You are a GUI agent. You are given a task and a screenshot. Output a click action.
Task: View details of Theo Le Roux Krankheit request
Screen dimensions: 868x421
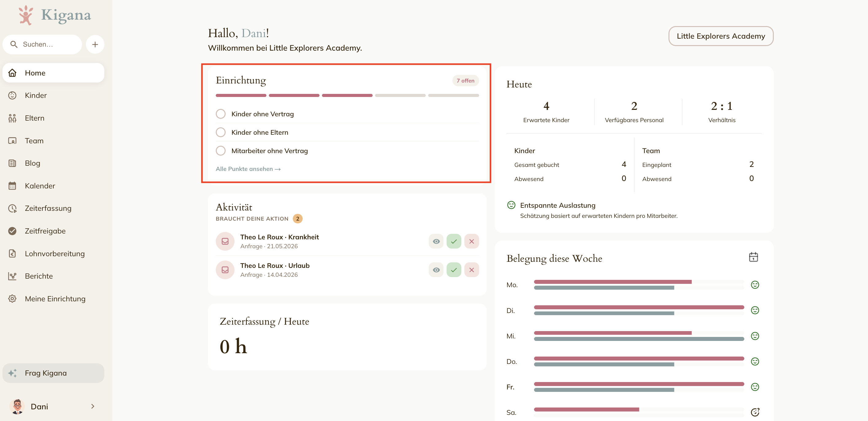436,241
